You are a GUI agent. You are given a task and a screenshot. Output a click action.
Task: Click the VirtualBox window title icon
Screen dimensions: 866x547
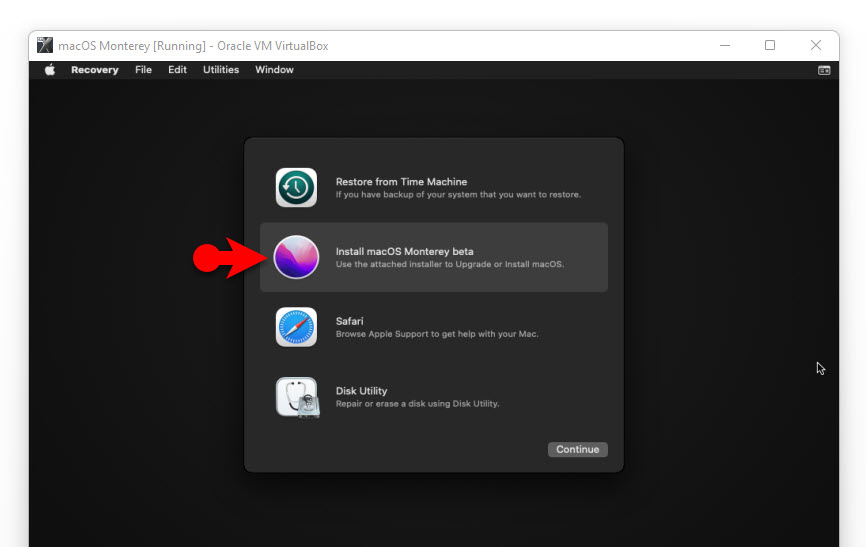coord(45,45)
